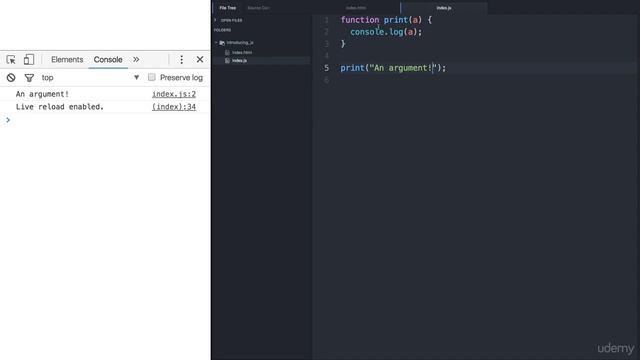Click the 'An argument!' string in code
Screen dimensions: 640x360
pyautogui.click(x=403, y=68)
